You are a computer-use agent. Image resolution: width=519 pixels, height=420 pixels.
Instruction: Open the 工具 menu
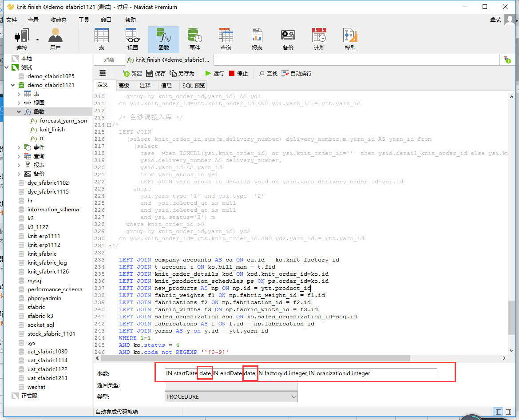pyautogui.click(x=84, y=20)
